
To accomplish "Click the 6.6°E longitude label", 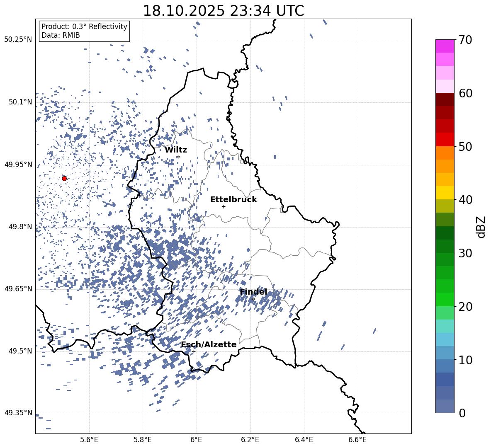I will (x=357, y=440).
